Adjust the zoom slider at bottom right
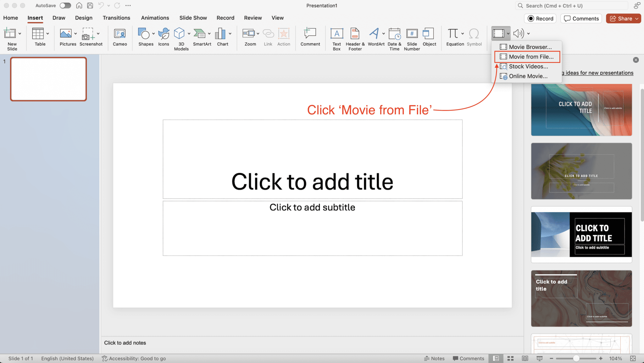This screenshot has width=644, height=363. click(x=576, y=358)
